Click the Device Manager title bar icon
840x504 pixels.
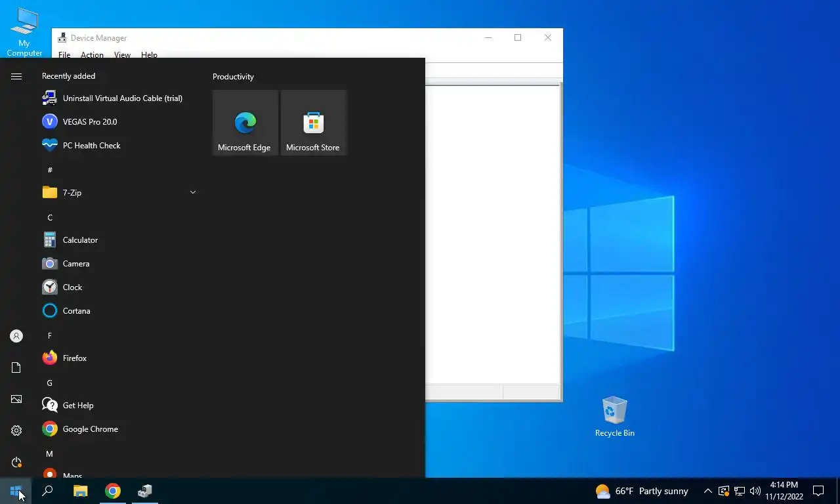[62, 37]
